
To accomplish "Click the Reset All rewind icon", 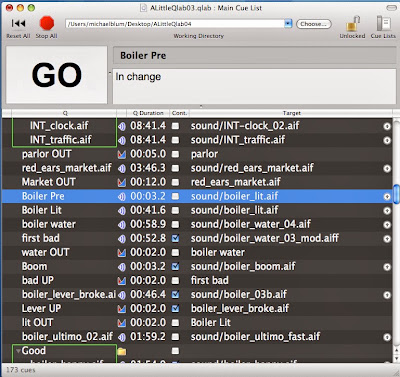I will tap(18, 23).
